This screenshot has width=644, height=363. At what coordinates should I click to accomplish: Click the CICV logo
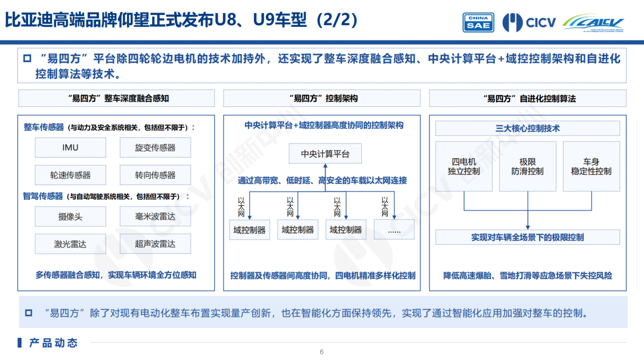(x=529, y=23)
